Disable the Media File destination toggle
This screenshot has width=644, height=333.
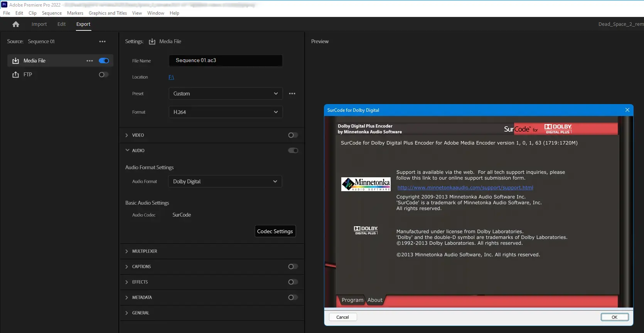[x=104, y=61]
